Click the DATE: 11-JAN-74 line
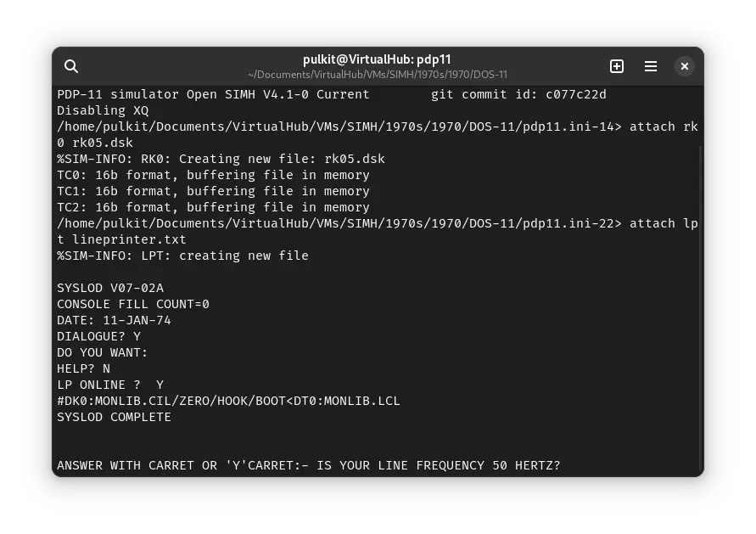The width and height of the screenshot is (756, 534). coord(114,320)
